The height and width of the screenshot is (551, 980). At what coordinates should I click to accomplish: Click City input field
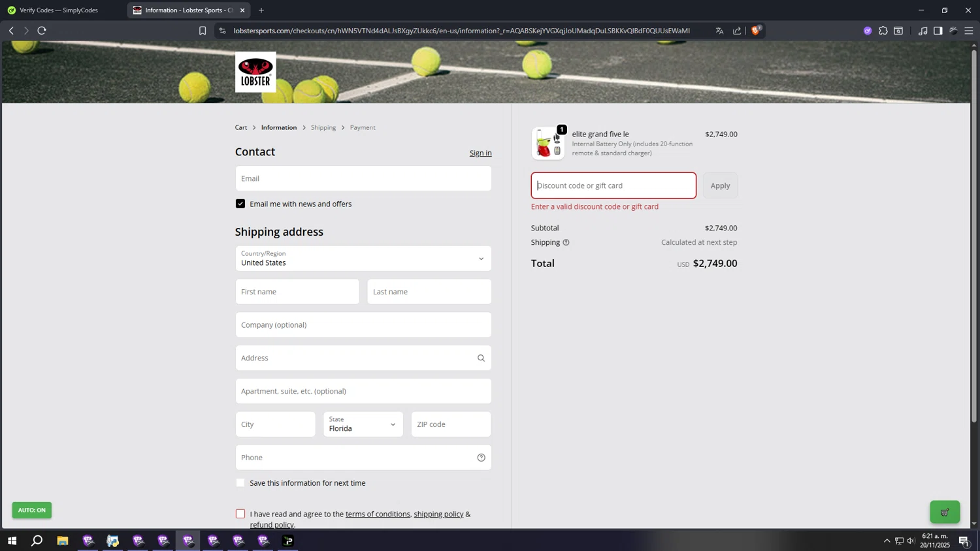[x=275, y=424]
